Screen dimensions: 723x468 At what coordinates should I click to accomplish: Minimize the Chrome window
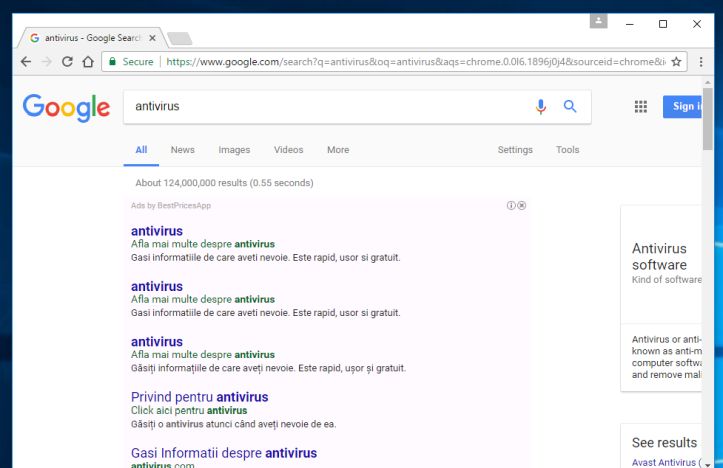click(x=629, y=24)
